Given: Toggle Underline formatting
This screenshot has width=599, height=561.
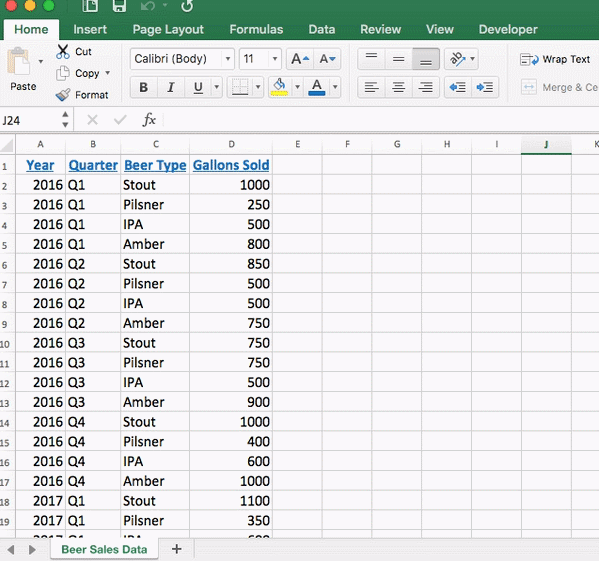Looking at the screenshot, I should (x=198, y=87).
